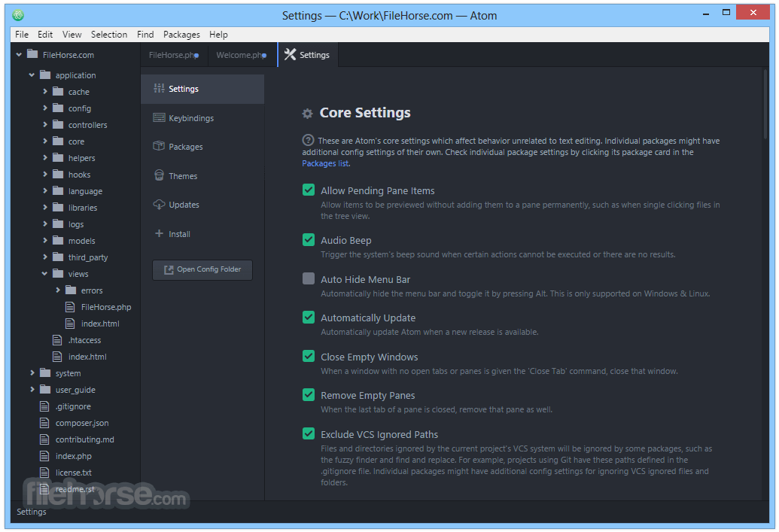Image resolution: width=779 pixels, height=532 pixels.
Task: Expand the models folder arrow
Action: pos(45,241)
